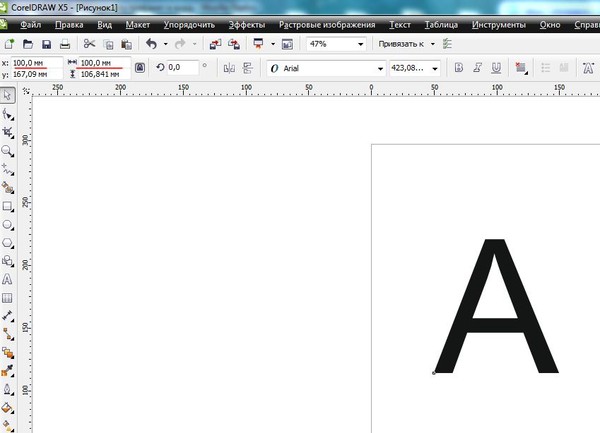Expand the application launcher dropdown arrow
600x433 pixels.
click(273, 44)
